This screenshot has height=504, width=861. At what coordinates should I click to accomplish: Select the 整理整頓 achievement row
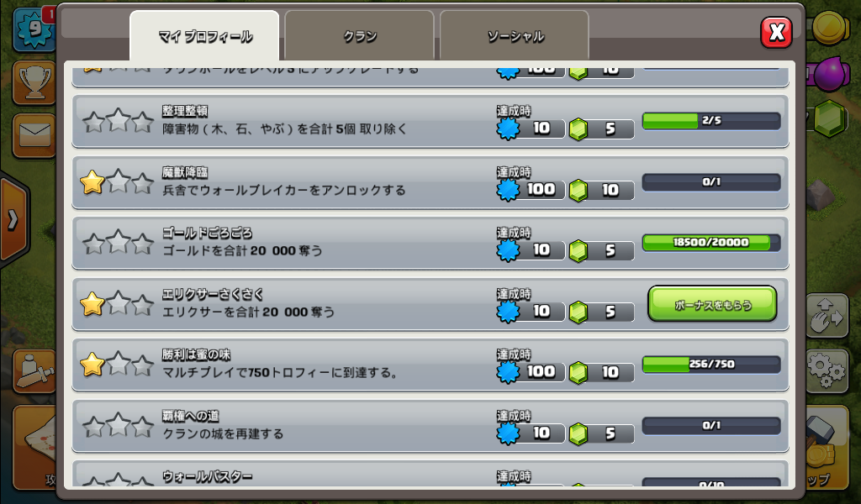[430, 121]
